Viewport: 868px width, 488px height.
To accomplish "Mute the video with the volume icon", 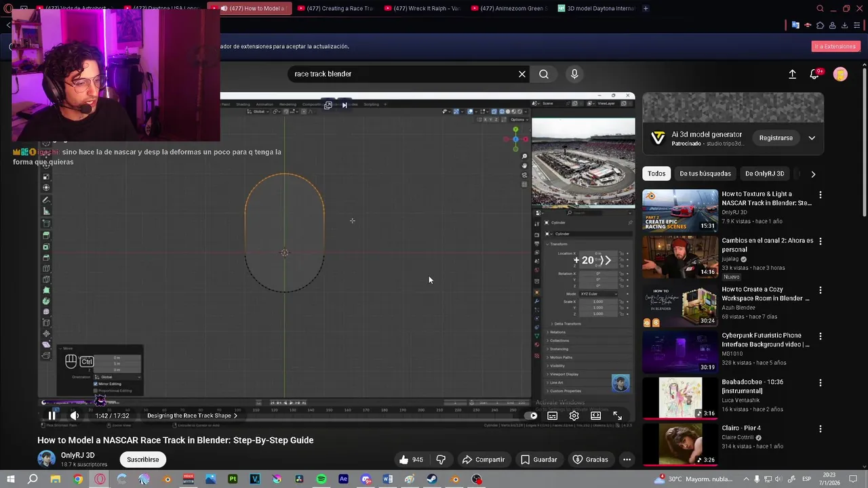I will tap(75, 415).
